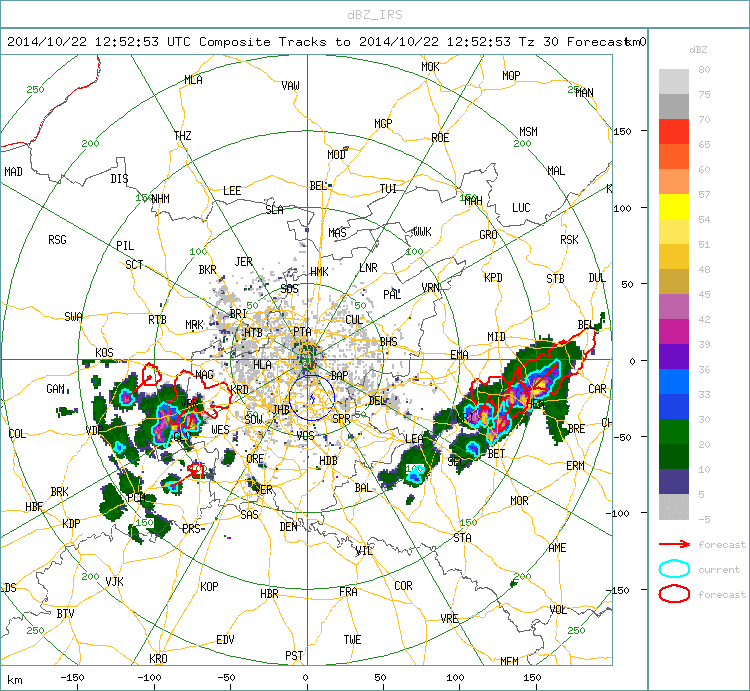The image size is (750, 691).
Task: Click the WWK station label
Action: (422, 232)
